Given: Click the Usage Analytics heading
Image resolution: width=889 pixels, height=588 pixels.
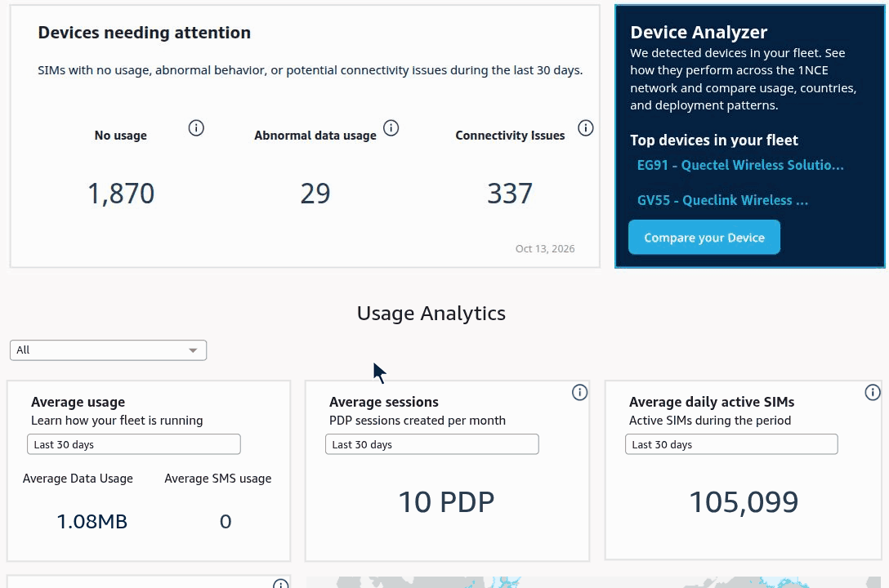Looking at the screenshot, I should [431, 314].
